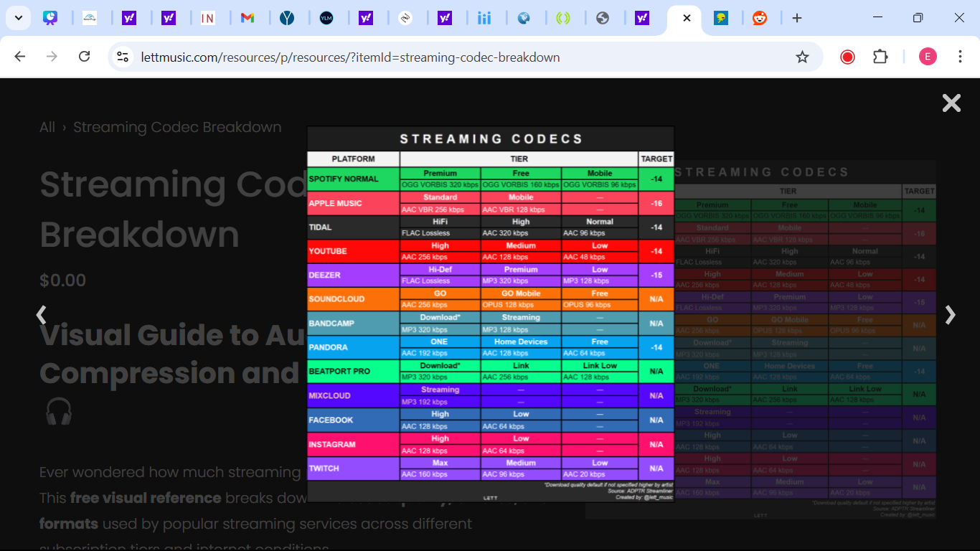The image size is (980, 551).
Task: Close the lightbox with the X icon
Action: coord(951,103)
